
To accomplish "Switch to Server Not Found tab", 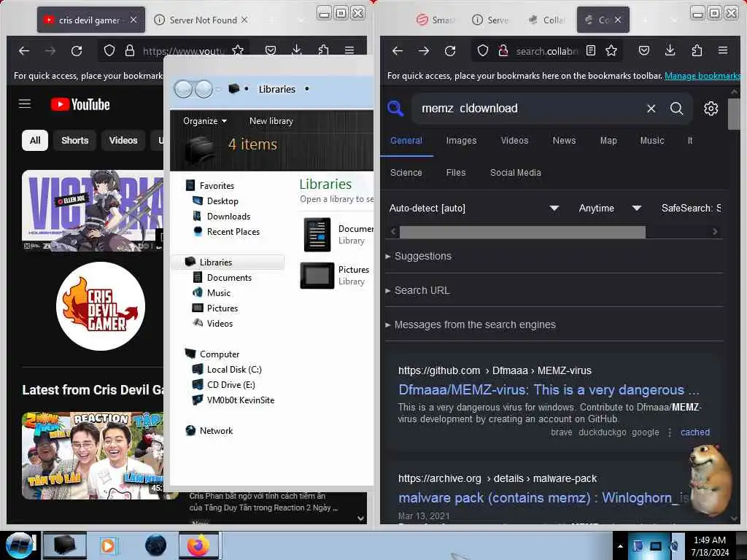I will pos(202,20).
